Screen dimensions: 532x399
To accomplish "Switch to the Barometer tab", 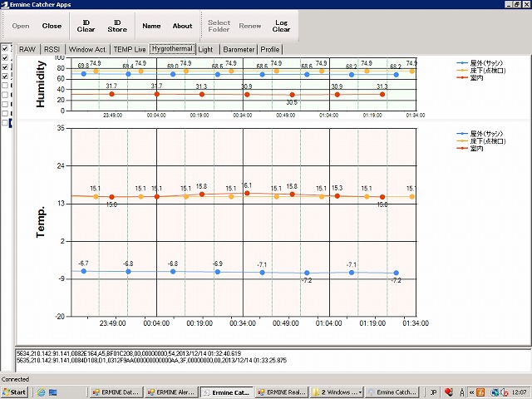I will [238, 50].
